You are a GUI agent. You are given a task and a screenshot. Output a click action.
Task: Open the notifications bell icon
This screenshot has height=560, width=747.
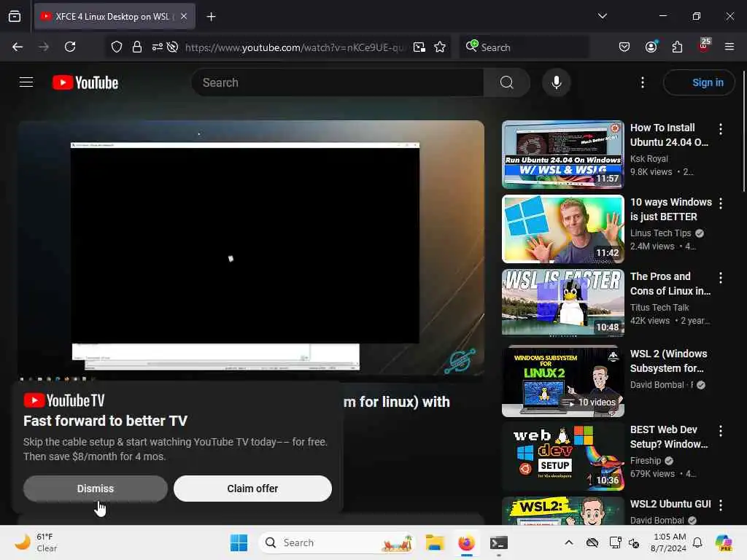[697, 542]
